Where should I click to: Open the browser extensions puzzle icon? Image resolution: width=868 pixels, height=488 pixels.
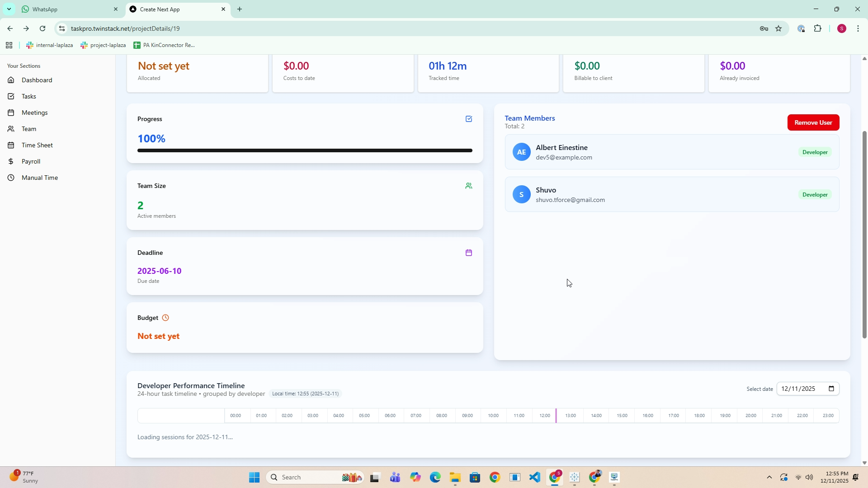click(x=817, y=28)
